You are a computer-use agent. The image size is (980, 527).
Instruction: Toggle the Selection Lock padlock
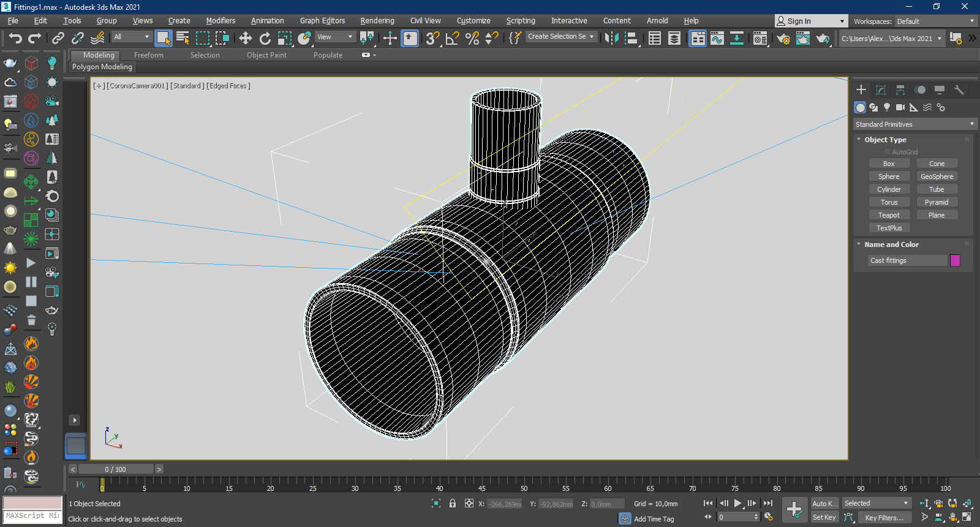tap(453, 503)
